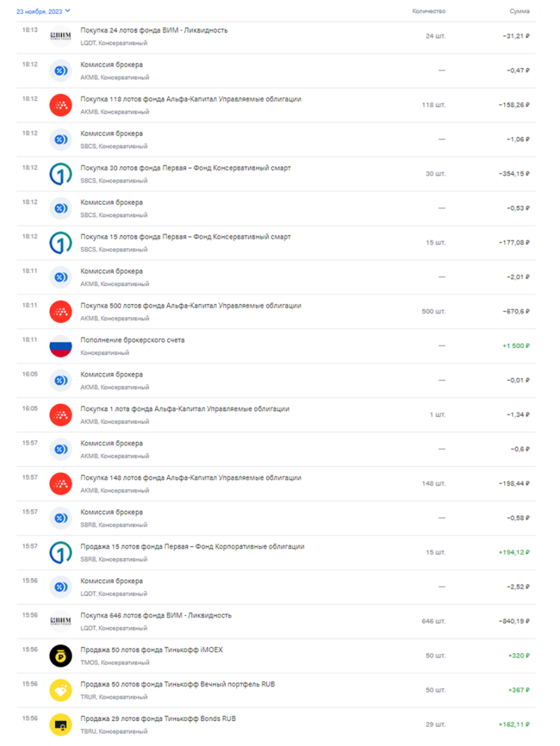Viewport: 560px width, 746px height.
Task: Click the ВИМ logo for 646 лотов purchase
Action: point(61,622)
